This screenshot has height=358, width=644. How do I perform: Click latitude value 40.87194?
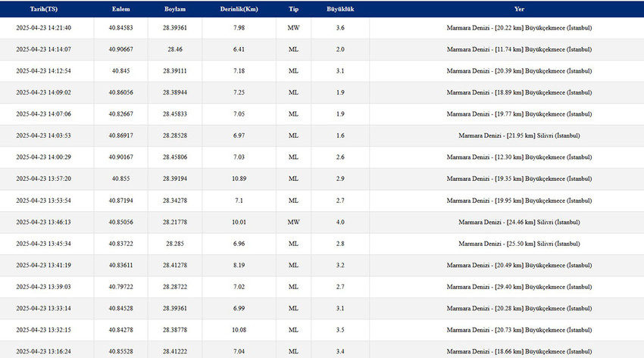click(x=120, y=201)
